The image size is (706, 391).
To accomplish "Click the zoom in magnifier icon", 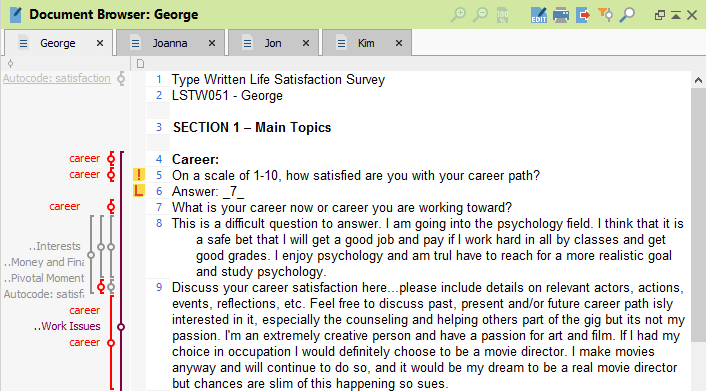I will pos(458,14).
